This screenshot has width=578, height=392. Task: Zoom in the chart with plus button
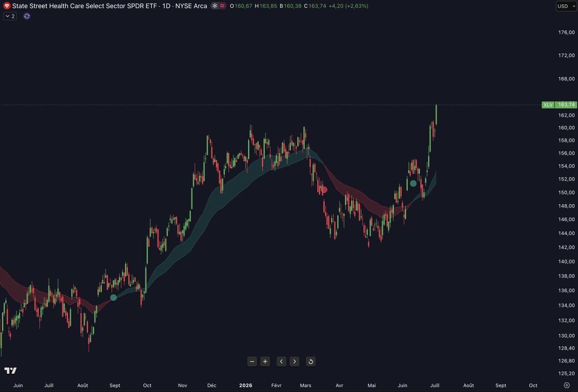[265, 362]
